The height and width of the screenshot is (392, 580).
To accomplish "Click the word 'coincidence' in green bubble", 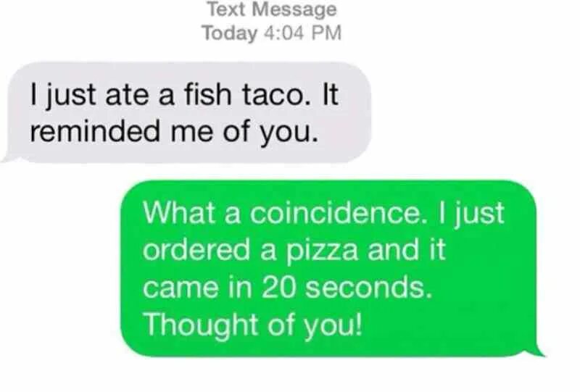I will coord(335,213).
